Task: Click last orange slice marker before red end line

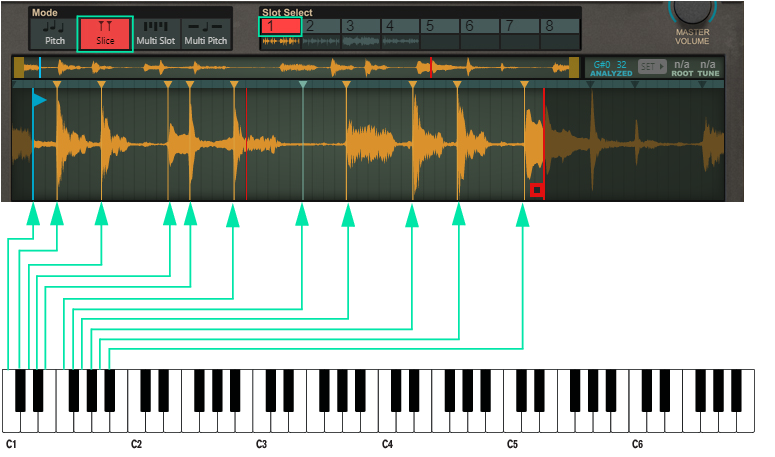Action: point(524,84)
